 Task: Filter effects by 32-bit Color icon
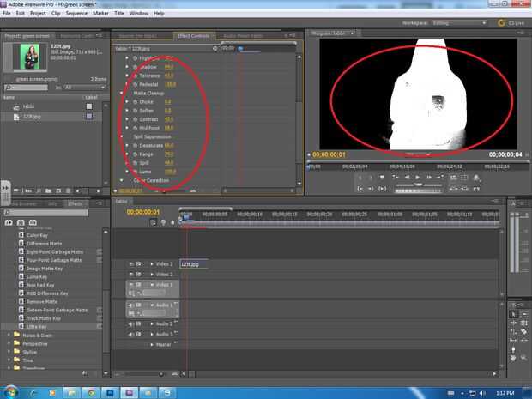(21, 222)
